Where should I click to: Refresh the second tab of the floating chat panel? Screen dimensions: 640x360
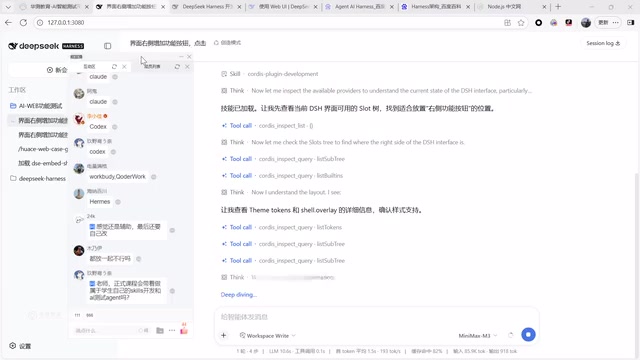(177, 67)
